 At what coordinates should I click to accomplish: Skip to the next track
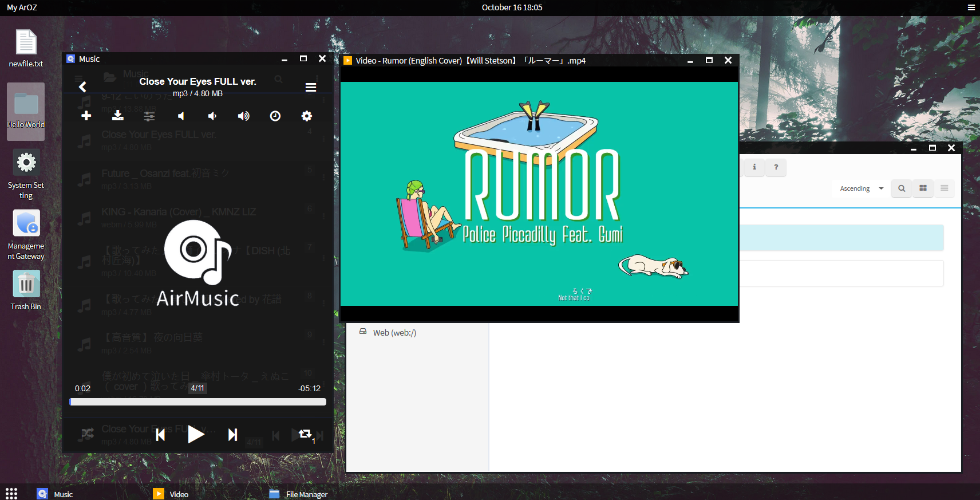232,435
